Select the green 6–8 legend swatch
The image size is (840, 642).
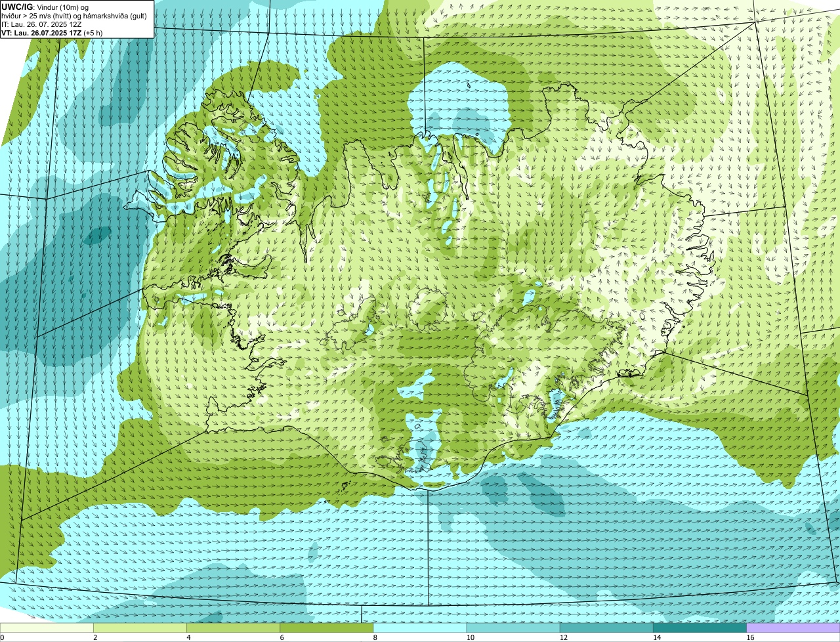327,628
